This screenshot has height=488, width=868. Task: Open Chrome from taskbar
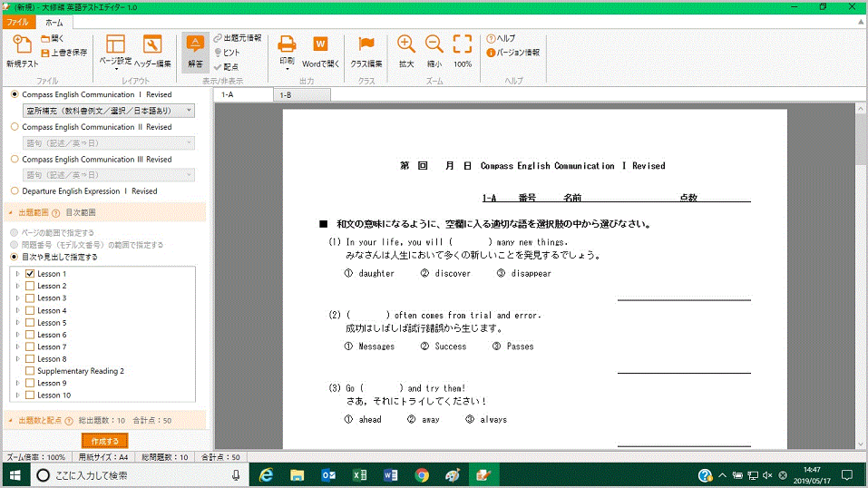point(421,475)
